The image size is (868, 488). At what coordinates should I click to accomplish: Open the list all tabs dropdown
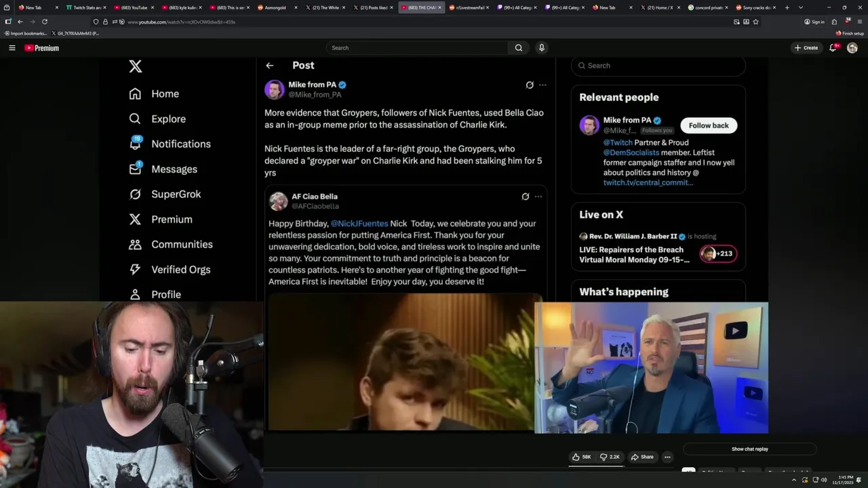(801, 7)
